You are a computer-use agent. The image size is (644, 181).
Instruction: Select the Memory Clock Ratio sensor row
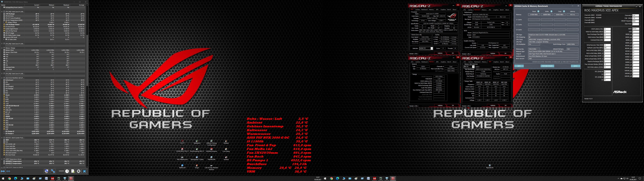click(x=43, y=52)
